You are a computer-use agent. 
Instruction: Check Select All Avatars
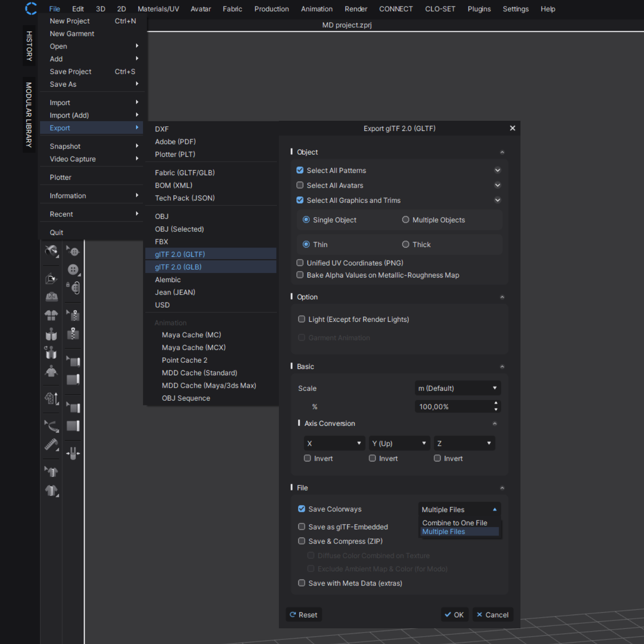click(x=300, y=185)
